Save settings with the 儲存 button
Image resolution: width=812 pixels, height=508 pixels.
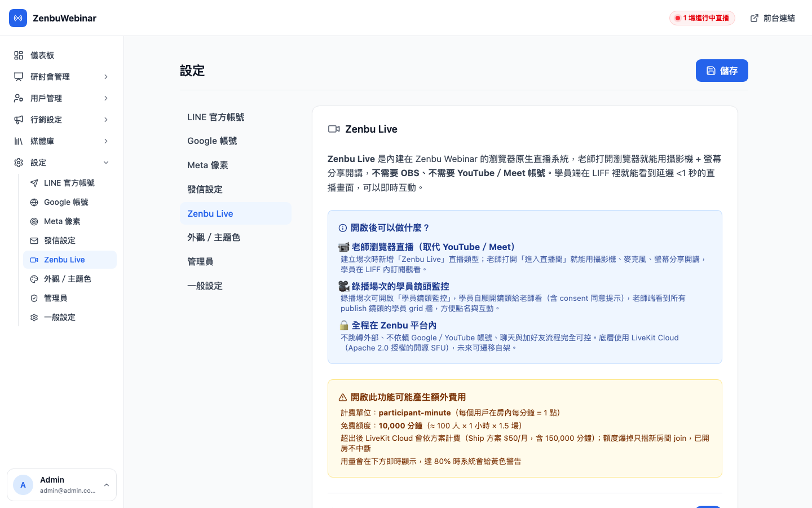pyautogui.click(x=722, y=71)
